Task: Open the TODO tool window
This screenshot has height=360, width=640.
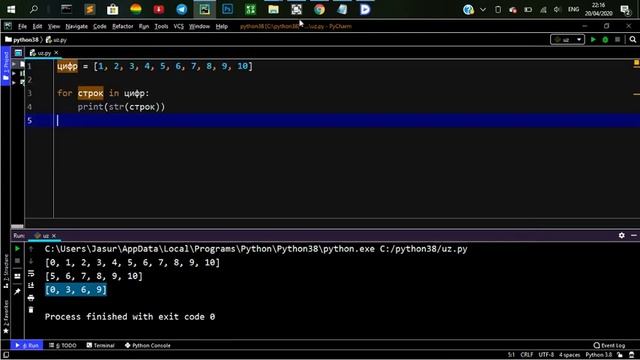Action: 63,345
